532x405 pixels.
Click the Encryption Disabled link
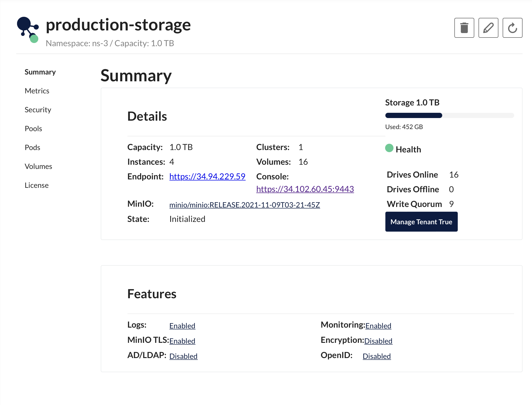click(378, 341)
